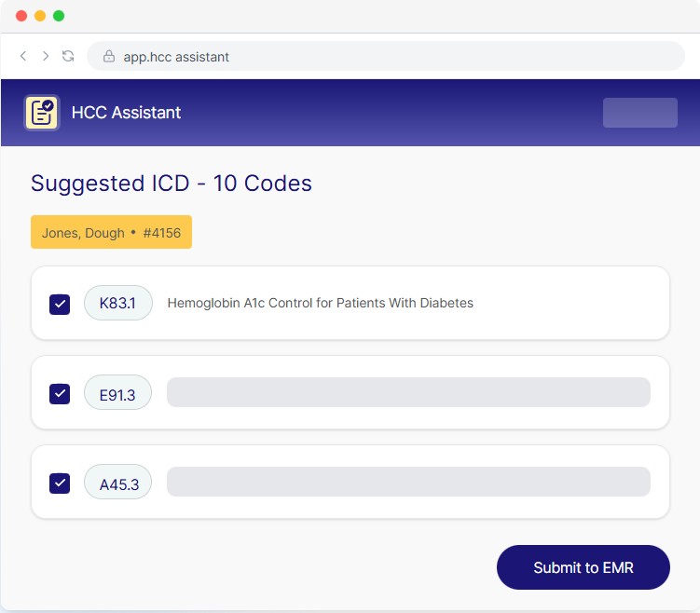Go forward using browser forward arrow
Image resolution: width=700 pixels, height=613 pixels.
click(x=46, y=56)
